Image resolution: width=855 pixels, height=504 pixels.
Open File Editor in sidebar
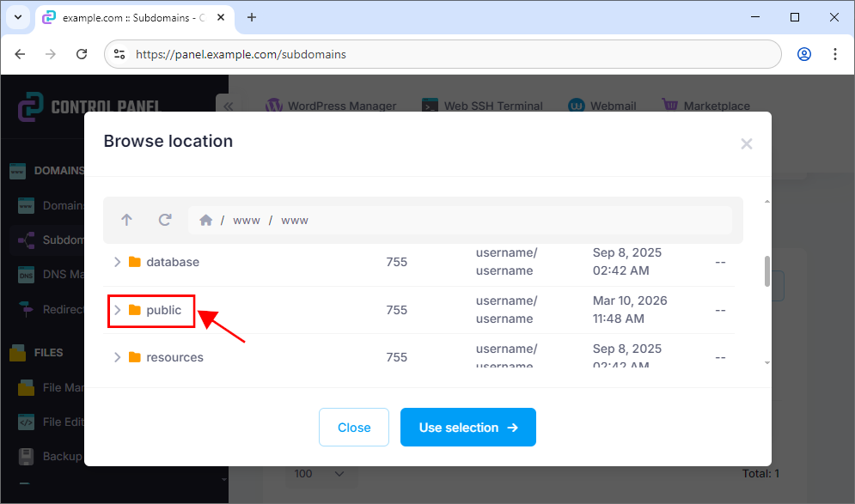click(51, 422)
